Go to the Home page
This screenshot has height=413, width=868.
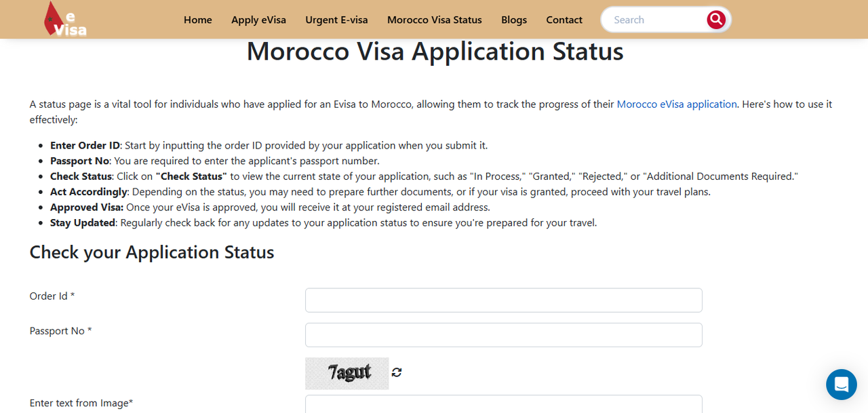[x=198, y=20]
